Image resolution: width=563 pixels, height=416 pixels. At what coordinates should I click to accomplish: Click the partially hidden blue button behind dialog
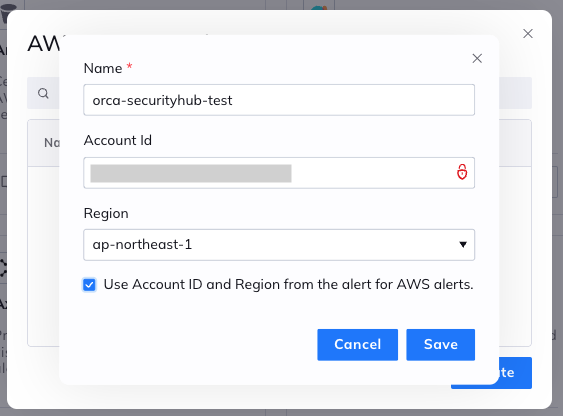(515, 373)
